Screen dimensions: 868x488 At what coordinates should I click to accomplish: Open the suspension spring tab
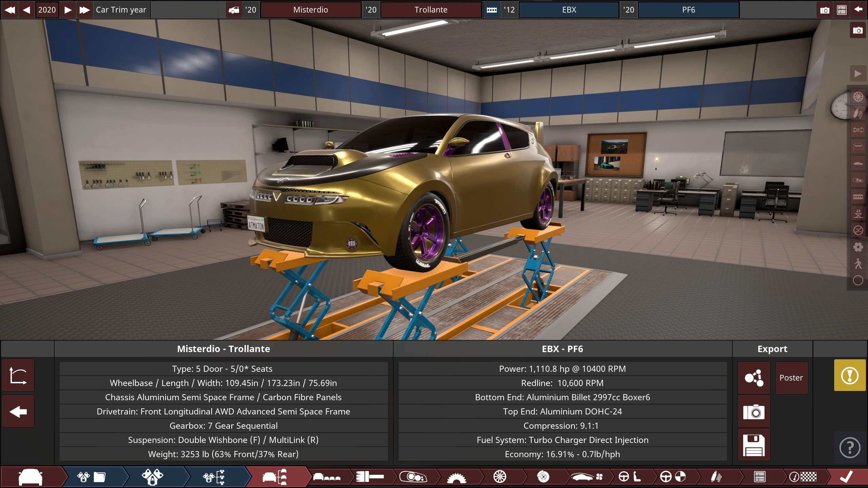[716, 477]
